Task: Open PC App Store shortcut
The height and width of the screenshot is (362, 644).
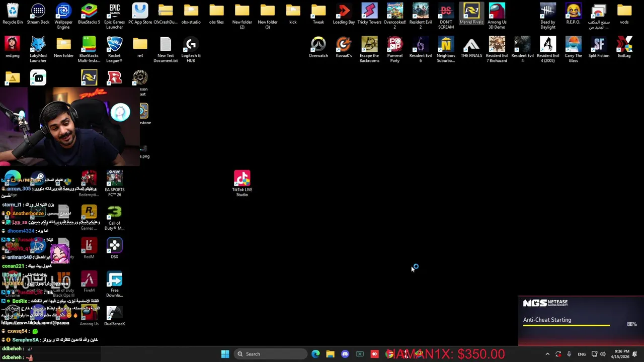Action: click(x=140, y=14)
